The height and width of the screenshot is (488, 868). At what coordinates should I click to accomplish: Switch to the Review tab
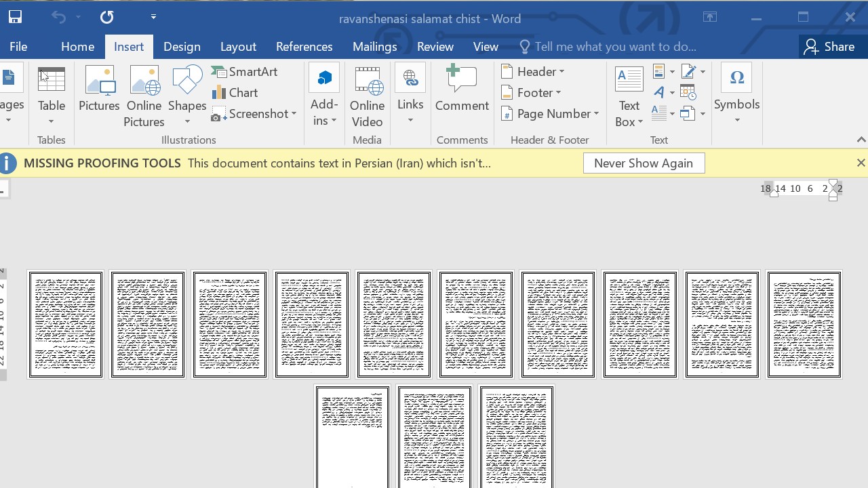click(435, 47)
